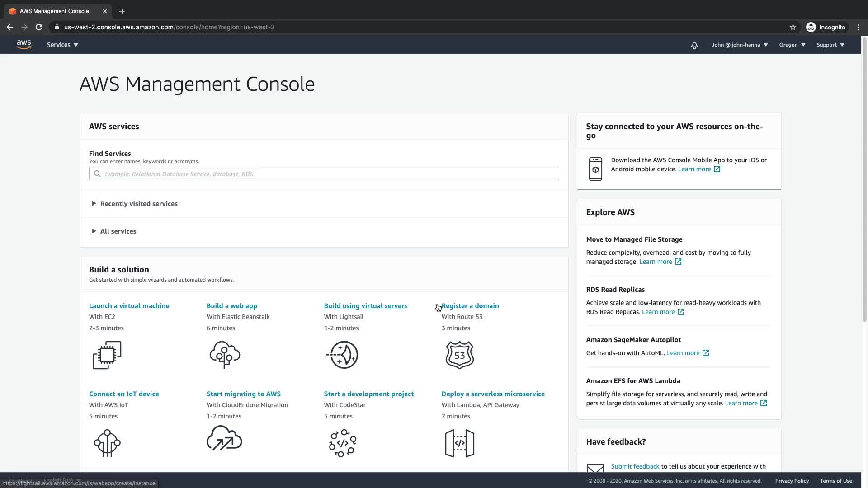
Task: Click the Elastic Beanstalk tree-cloud icon
Action: click(225, 355)
